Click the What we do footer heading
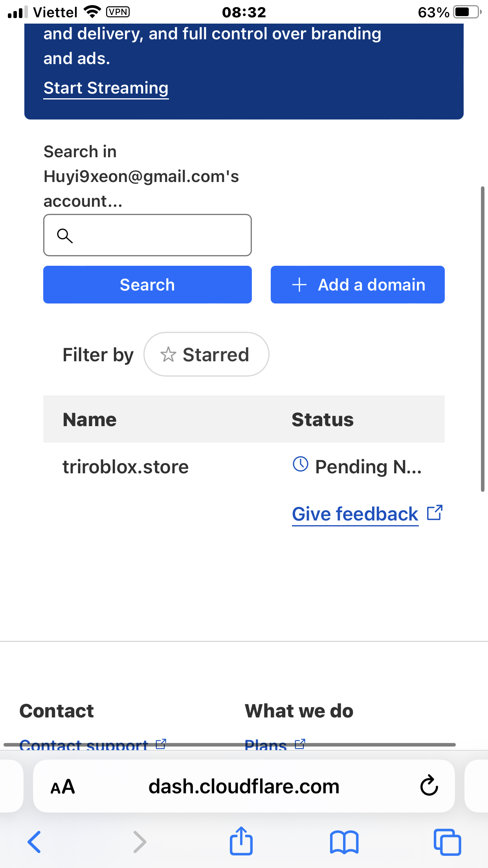This screenshot has height=868, width=488. click(299, 711)
